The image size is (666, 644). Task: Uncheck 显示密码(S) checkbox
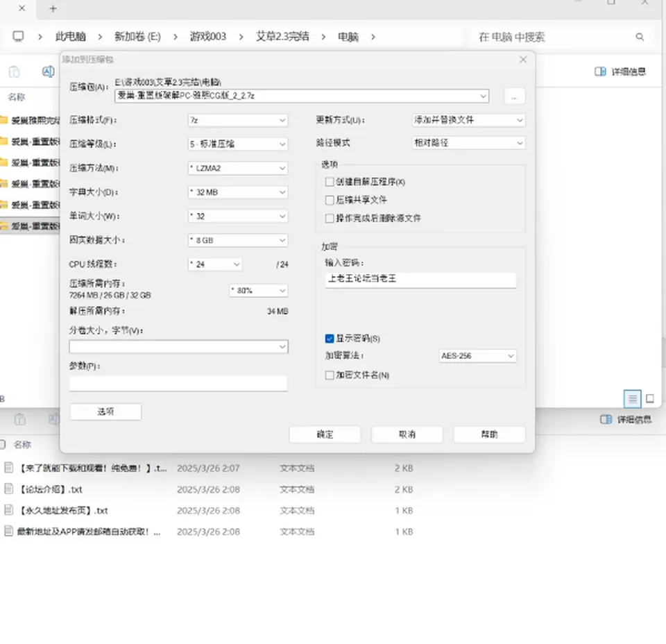tap(329, 339)
